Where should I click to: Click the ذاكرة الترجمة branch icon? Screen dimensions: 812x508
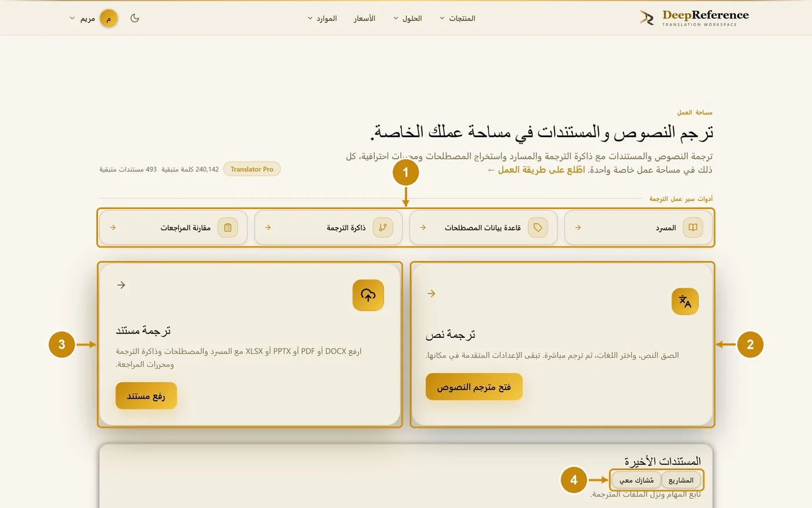click(x=383, y=228)
